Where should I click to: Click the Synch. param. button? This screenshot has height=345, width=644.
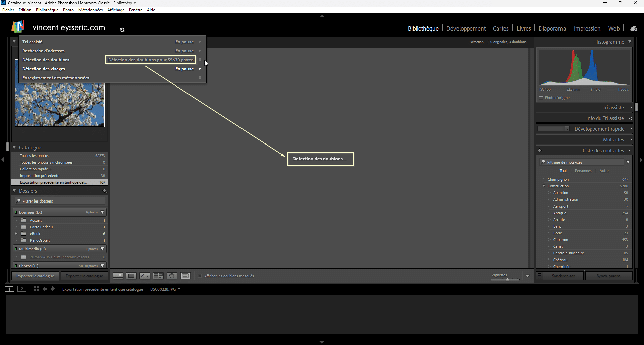[609, 276]
